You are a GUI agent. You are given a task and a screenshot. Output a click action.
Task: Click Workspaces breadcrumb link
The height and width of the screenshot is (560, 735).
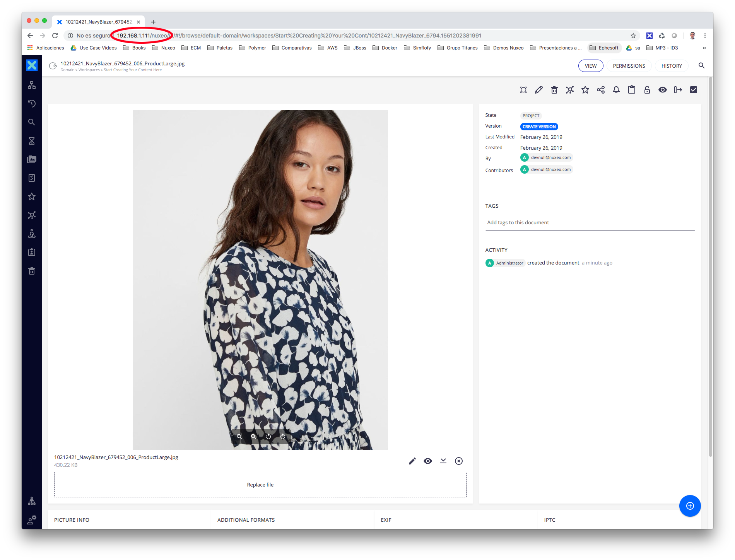[x=89, y=70]
